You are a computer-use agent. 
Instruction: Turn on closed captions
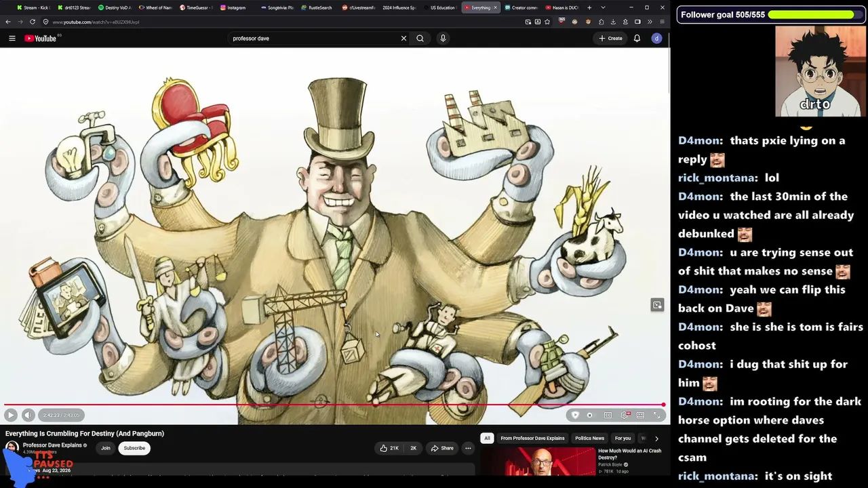(608, 415)
